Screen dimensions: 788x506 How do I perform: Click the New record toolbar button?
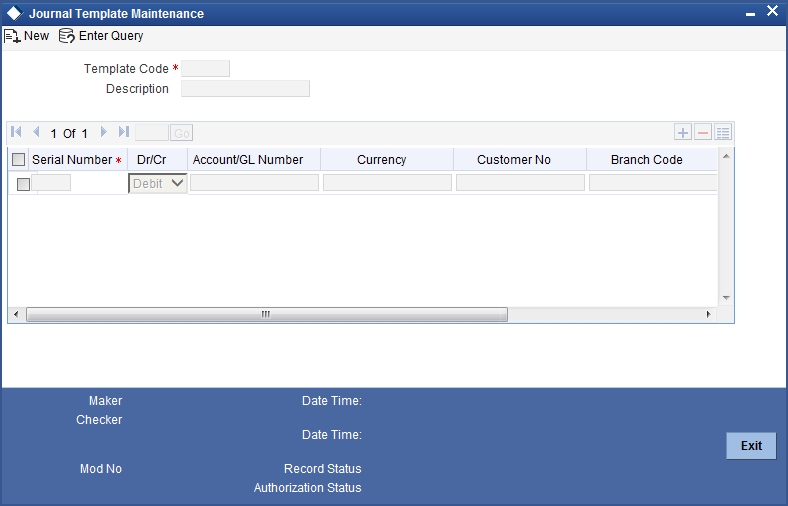tap(27, 36)
